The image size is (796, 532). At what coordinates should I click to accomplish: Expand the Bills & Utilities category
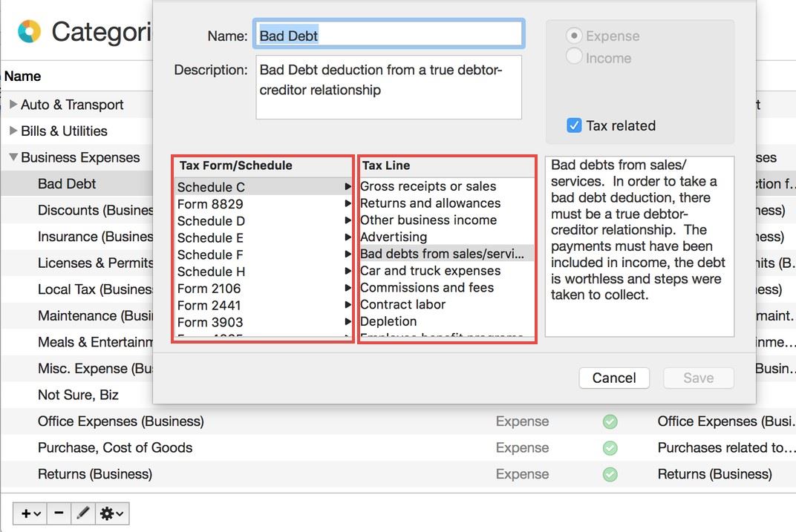coord(13,131)
